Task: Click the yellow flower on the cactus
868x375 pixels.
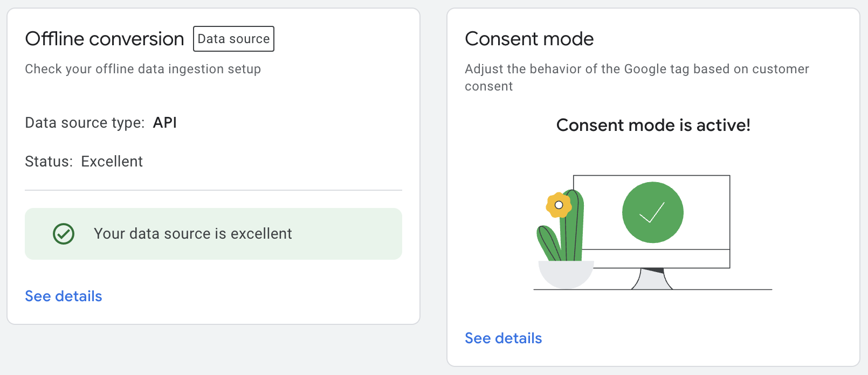Action: pyautogui.click(x=559, y=205)
